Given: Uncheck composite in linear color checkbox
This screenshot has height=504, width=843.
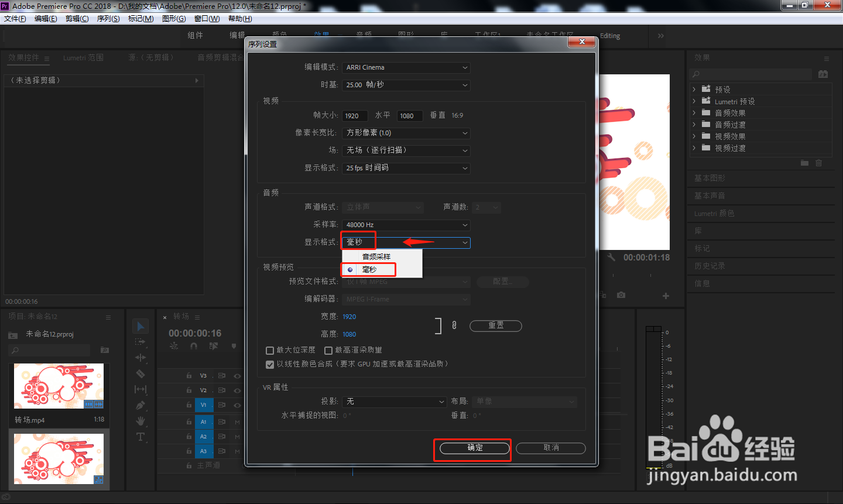Looking at the screenshot, I should tap(270, 365).
